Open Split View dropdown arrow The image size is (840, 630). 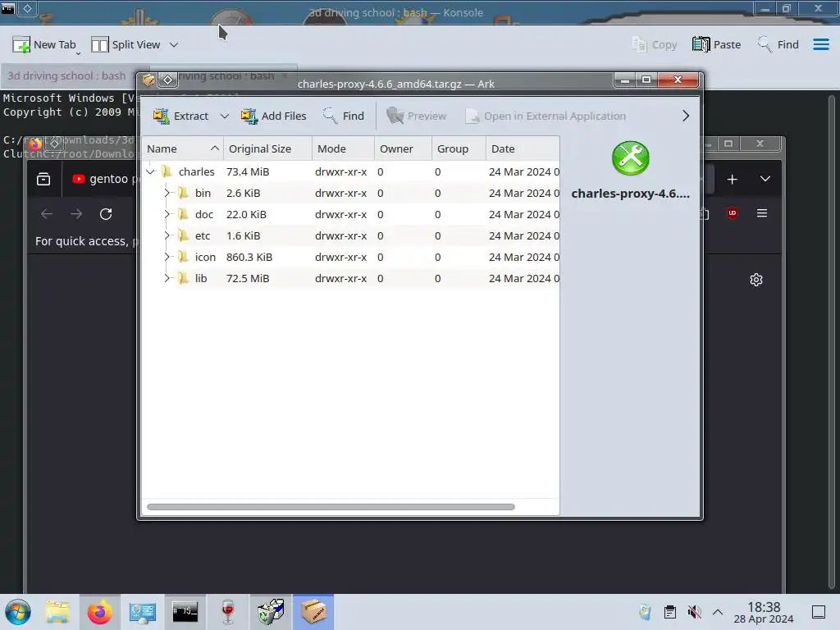click(174, 45)
